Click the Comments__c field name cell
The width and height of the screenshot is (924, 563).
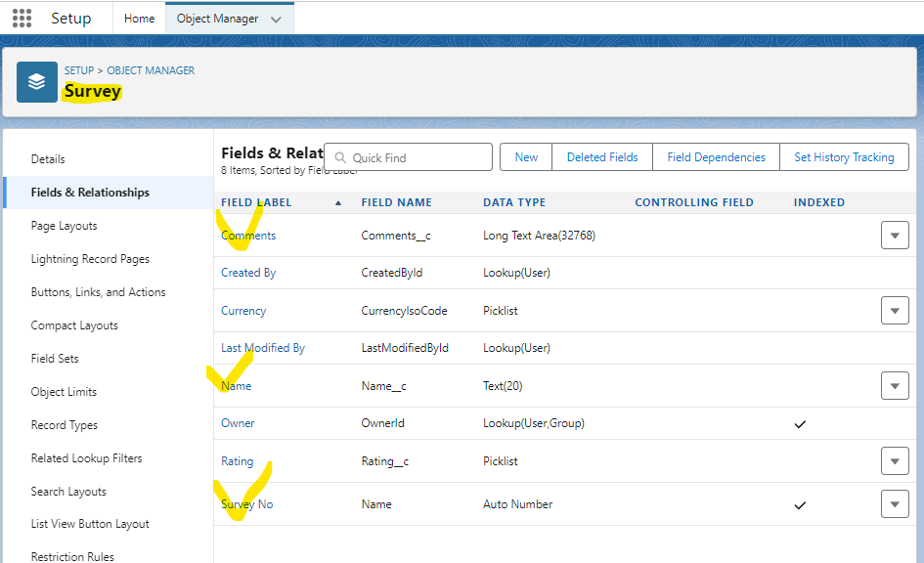(x=396, y=236)
